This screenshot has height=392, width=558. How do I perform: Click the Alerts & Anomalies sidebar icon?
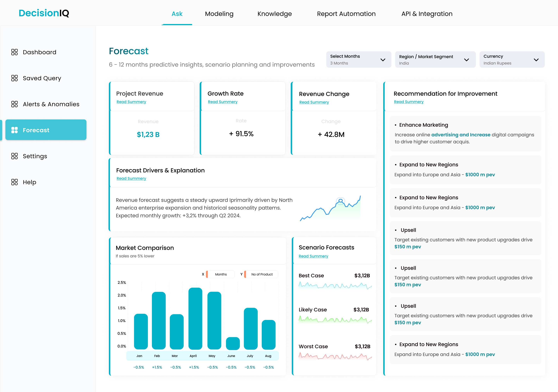pos(15,104)
